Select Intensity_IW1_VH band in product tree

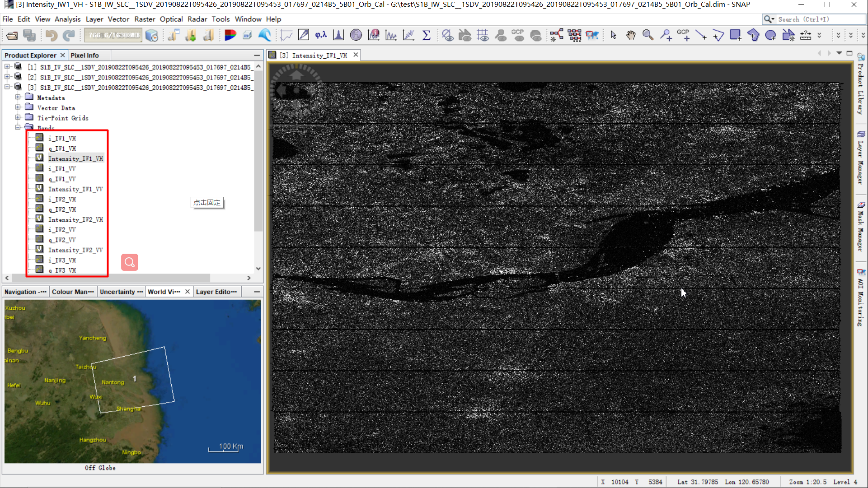point(76,158)
